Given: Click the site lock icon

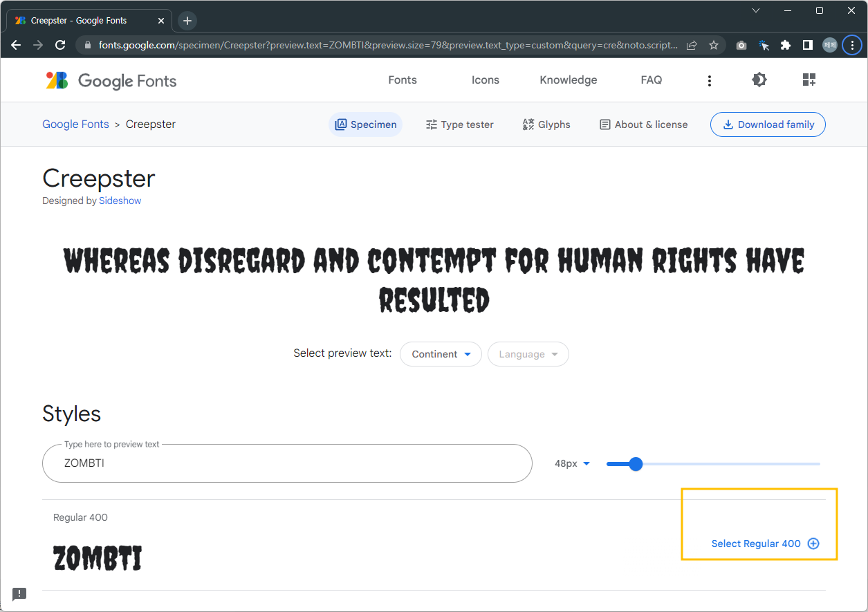Looking at the screenshot, I should [x=87, y=45].
